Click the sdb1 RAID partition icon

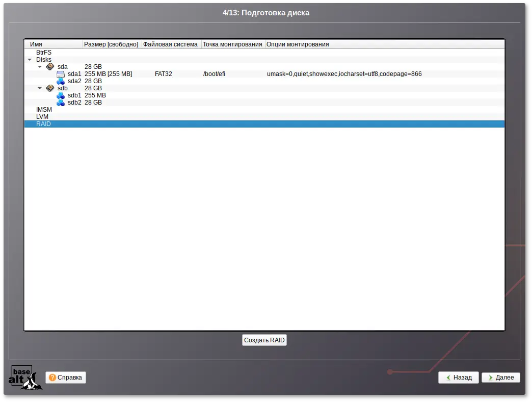(x=61, y=95)
